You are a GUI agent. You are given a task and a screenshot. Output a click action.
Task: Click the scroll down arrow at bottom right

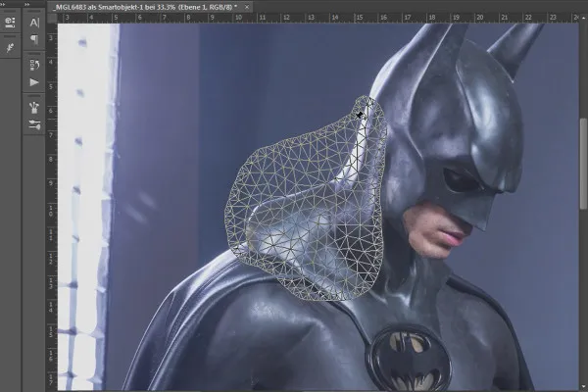pyautogui.click(x=583, y=386)
